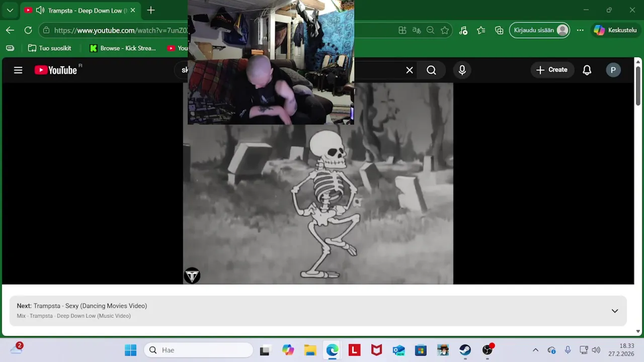Open File Explorer from taskbar
Viewport: 644px width, 362px height.
point(310,350)
